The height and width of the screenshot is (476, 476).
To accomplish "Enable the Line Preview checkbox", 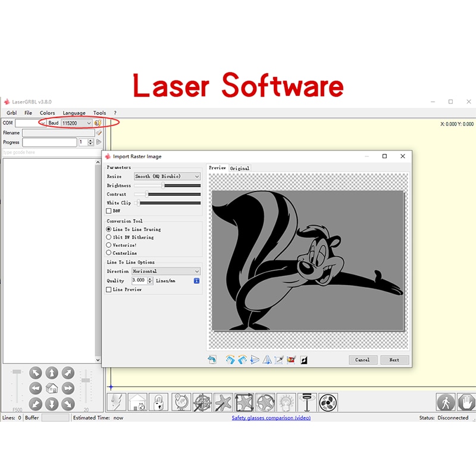I will 109,290.
